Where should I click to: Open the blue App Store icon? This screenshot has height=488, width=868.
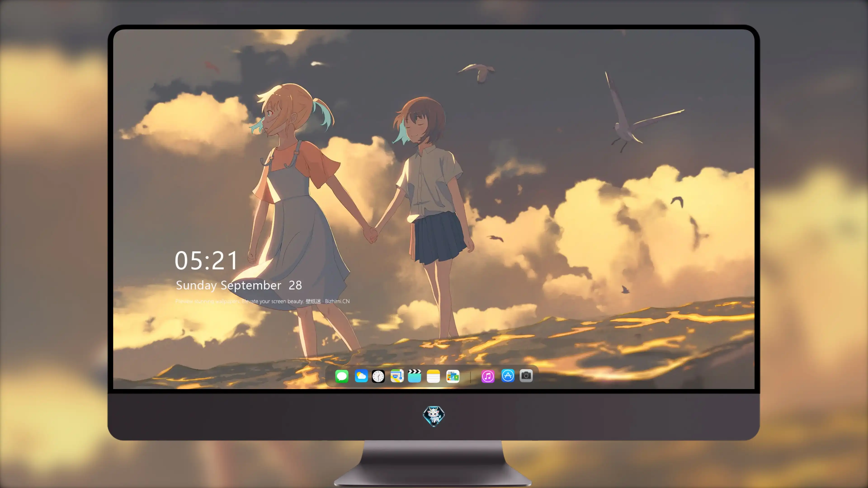pyautogui.click(x=508, y=375)
